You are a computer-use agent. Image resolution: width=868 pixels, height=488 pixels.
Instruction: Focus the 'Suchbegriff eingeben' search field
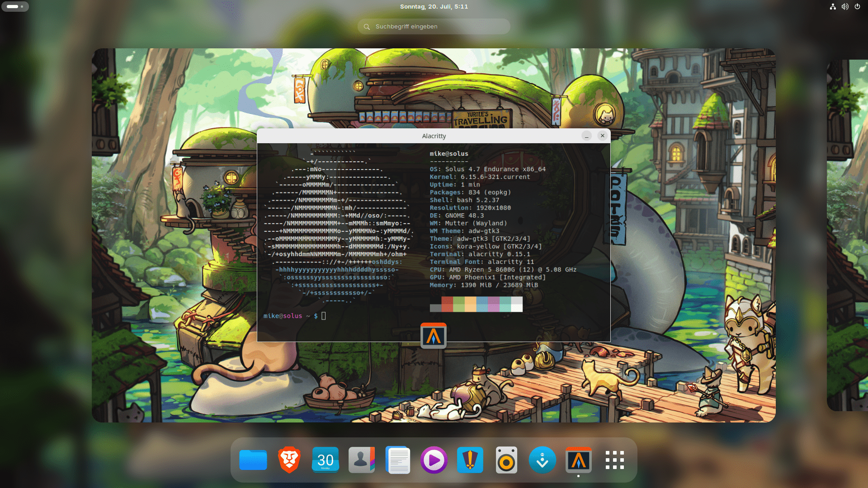point(434,27)
